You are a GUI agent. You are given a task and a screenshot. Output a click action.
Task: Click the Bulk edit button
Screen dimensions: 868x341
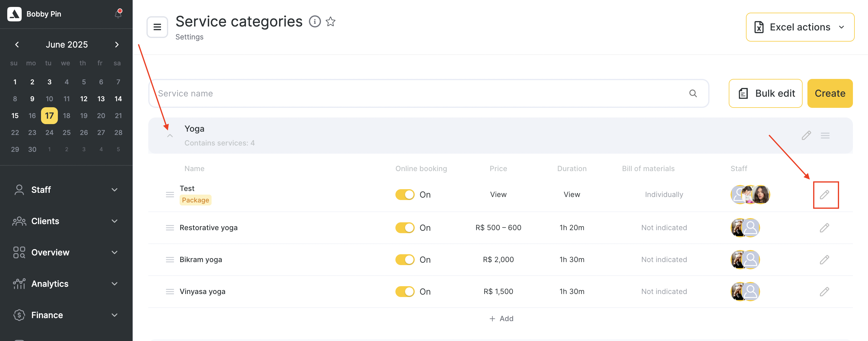tap(765, 93)
